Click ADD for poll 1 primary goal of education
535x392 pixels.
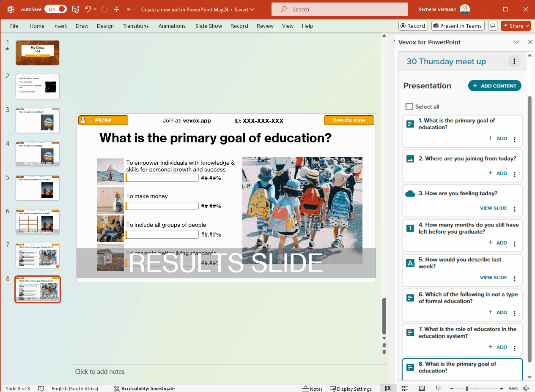498,139
